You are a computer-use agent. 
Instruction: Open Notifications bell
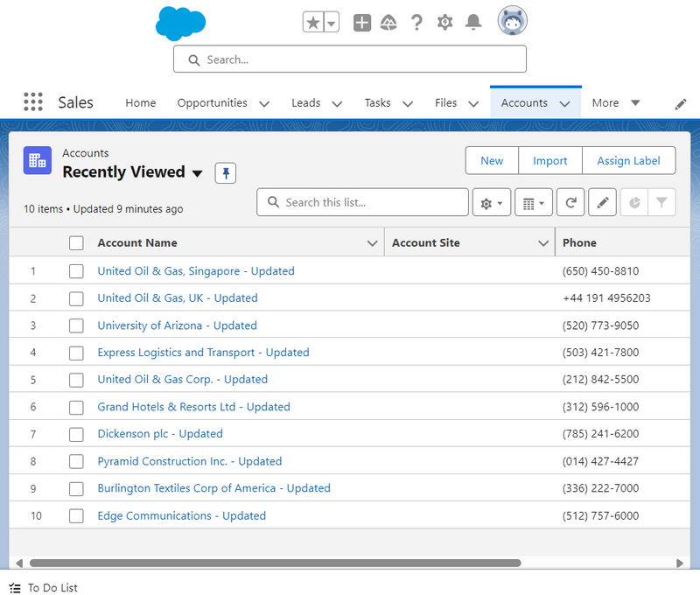point(473,23)
